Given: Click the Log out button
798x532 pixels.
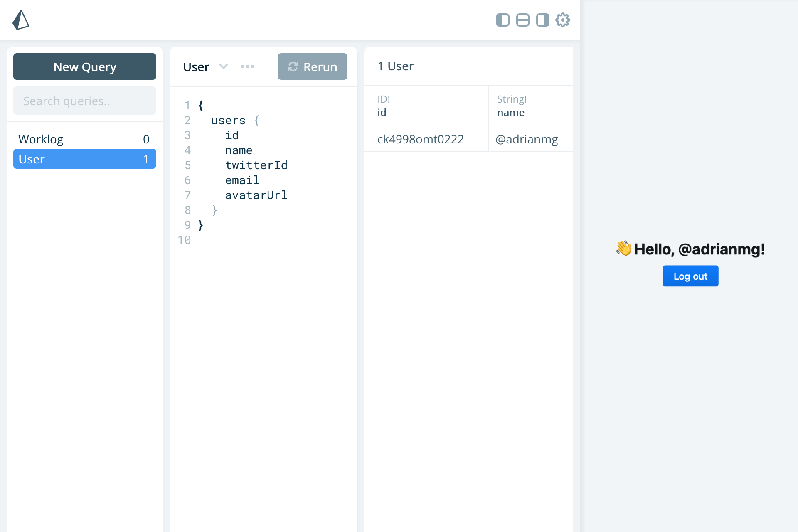Looking at the screenshot, I should [690, 276].
